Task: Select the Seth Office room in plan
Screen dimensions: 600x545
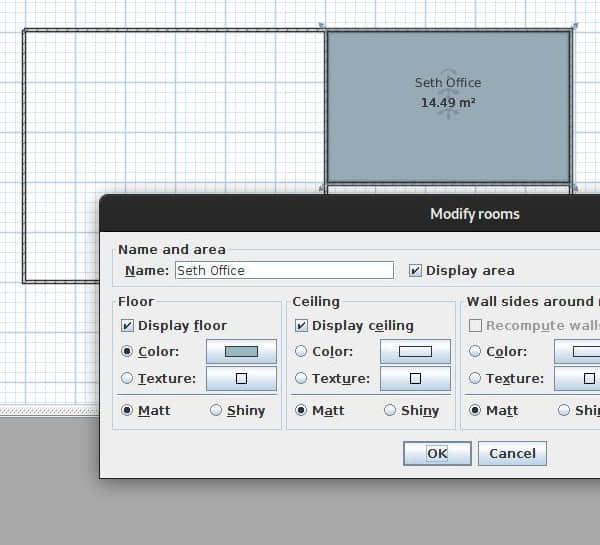Action: (x=448, y=140)
